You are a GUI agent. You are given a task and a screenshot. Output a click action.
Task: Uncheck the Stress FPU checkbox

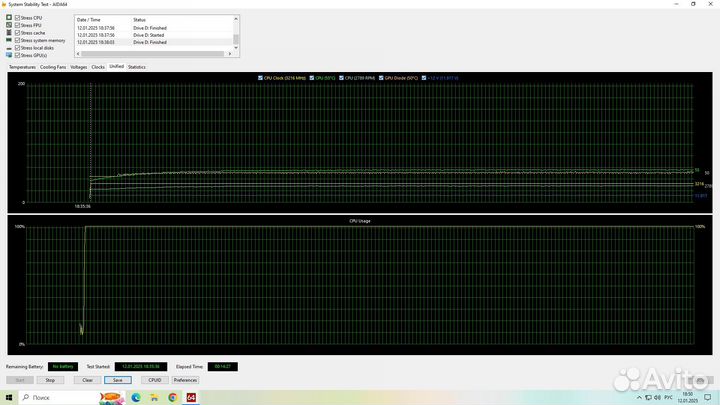pyautogui.click(x=17, y=25)
